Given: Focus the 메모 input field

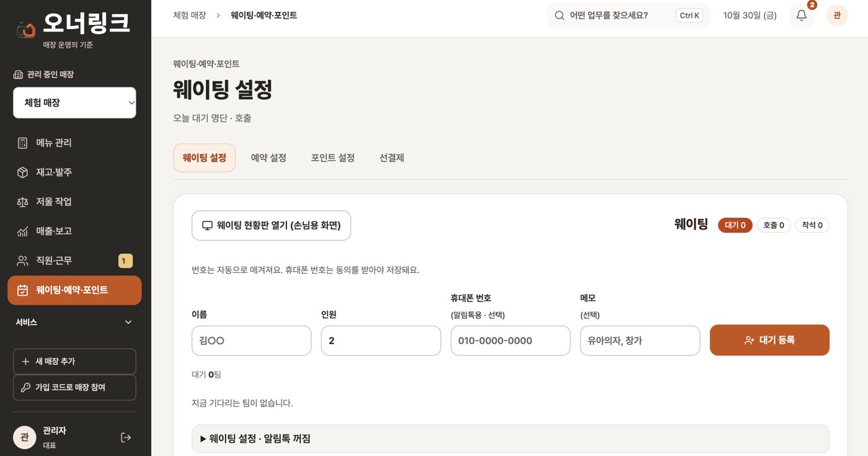Looking at the screenshot, I should click(x=640, y=341).
